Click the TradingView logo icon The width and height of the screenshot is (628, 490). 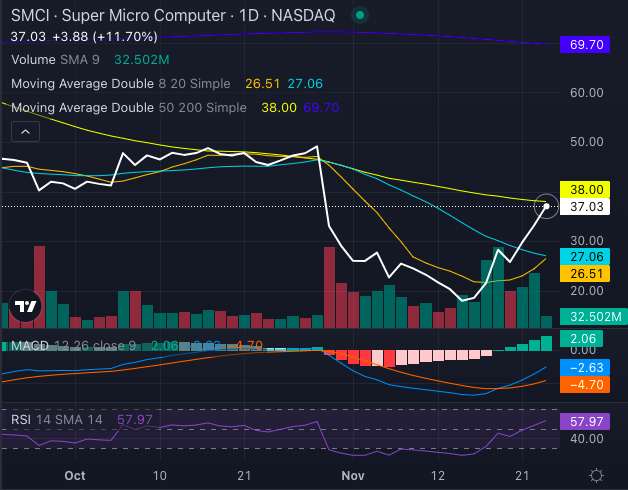27,308
